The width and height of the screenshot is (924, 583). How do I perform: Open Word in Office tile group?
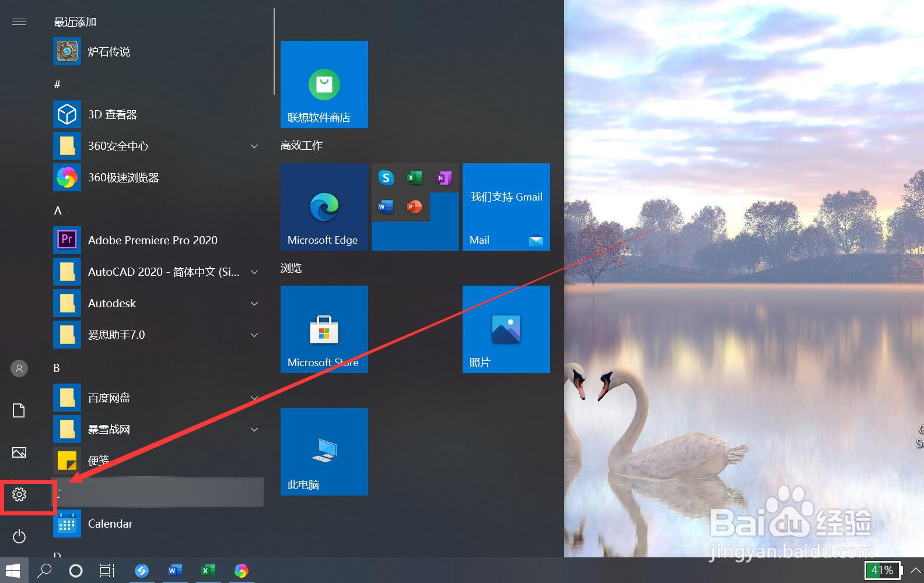(x=386, y=206)
